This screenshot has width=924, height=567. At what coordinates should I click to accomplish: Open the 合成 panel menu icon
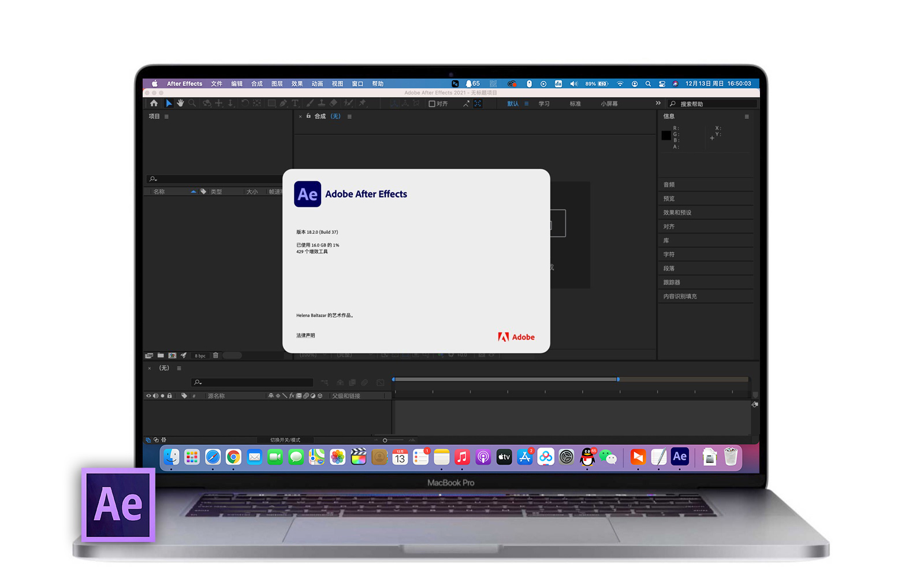click(349, 117)
